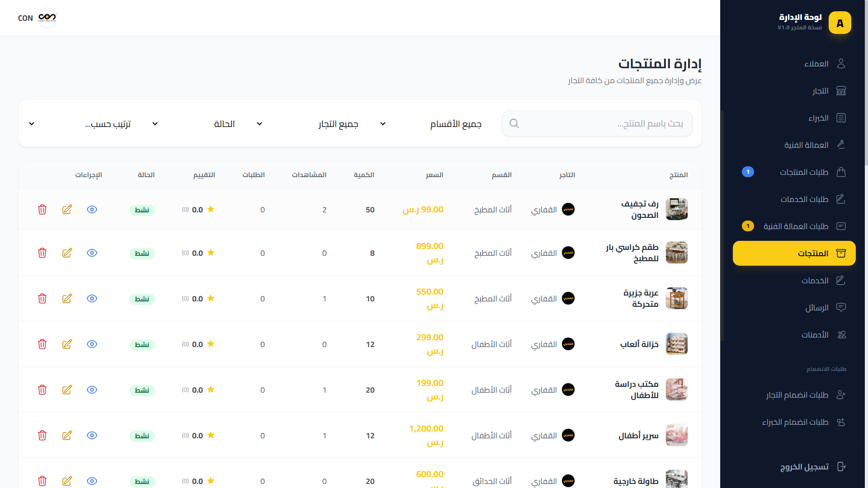Delete the رف تجفيف الصحون product

42,210
